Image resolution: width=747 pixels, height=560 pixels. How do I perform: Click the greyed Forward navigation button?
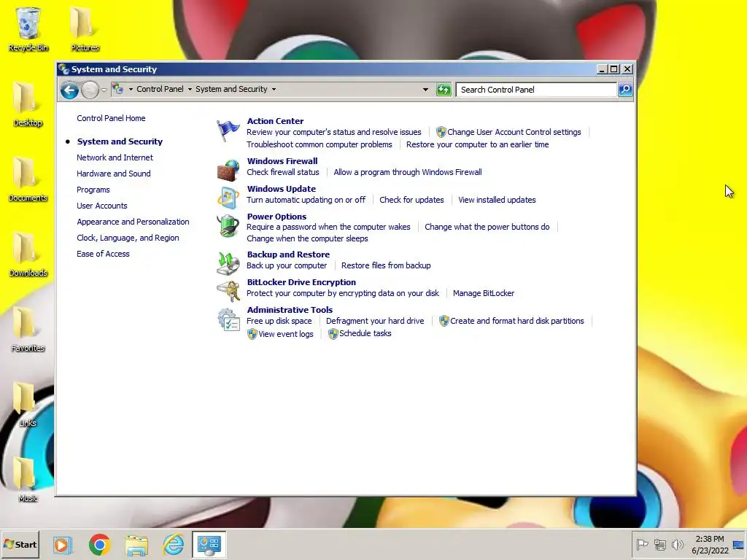[90, 90]
